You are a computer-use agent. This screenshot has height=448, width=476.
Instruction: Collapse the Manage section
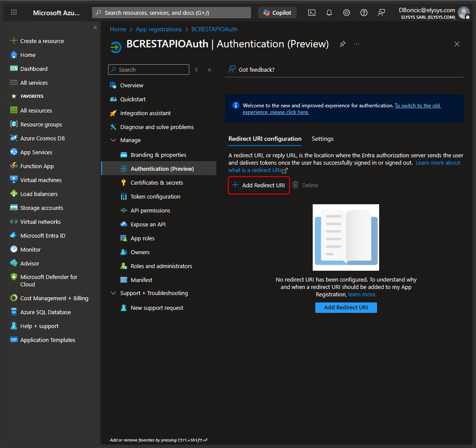(113, 140)
